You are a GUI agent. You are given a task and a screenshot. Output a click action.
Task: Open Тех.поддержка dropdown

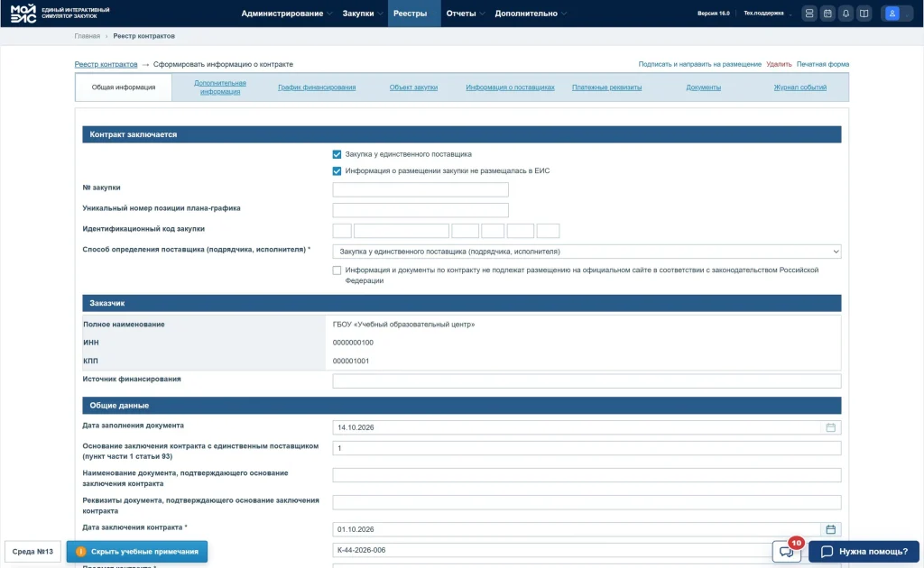767,14
